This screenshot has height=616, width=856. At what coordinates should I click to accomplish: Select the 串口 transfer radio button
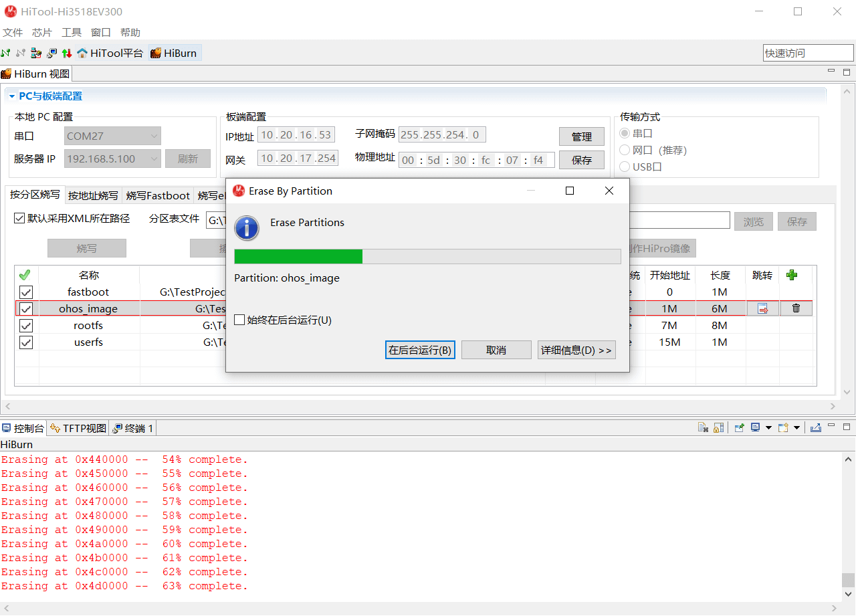(625, 133)
